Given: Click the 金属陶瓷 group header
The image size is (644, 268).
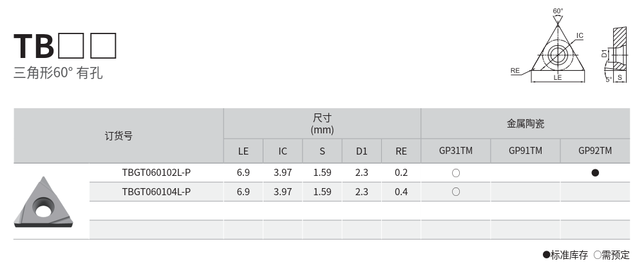Looking at the screenshot, I should (525, 123).
